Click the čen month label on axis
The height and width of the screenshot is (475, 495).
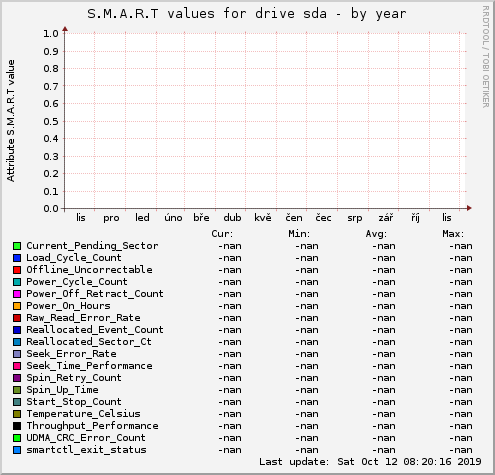tap(294, 218)
